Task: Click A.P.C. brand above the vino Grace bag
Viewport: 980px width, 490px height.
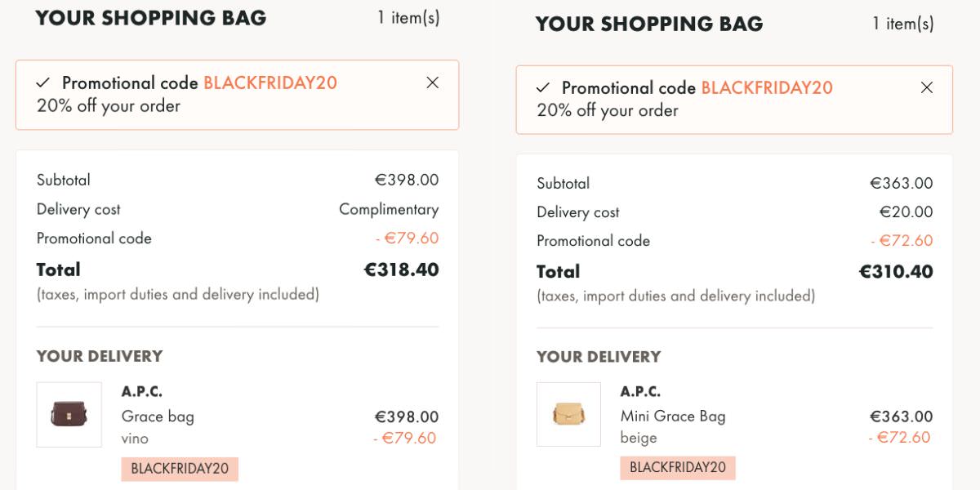Action: 142,392
